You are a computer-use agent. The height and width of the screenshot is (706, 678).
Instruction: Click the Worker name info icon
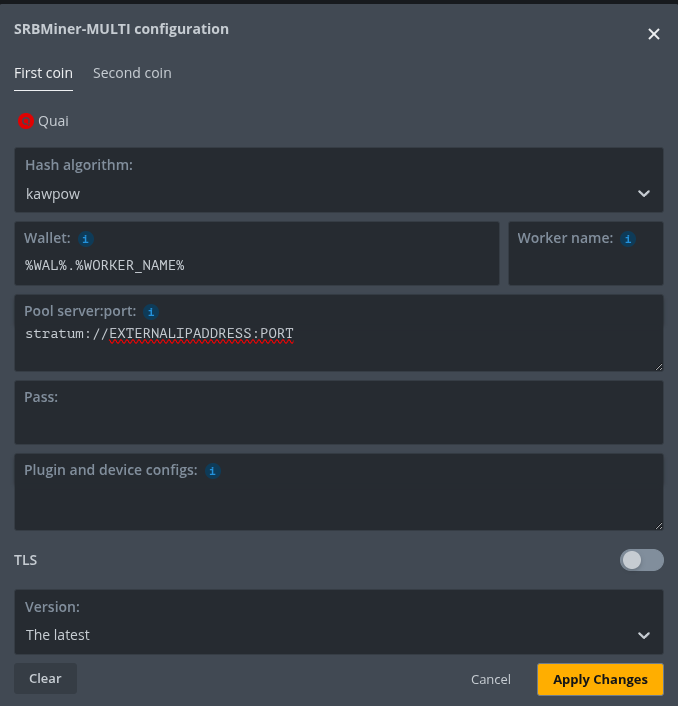coord(628,239)
